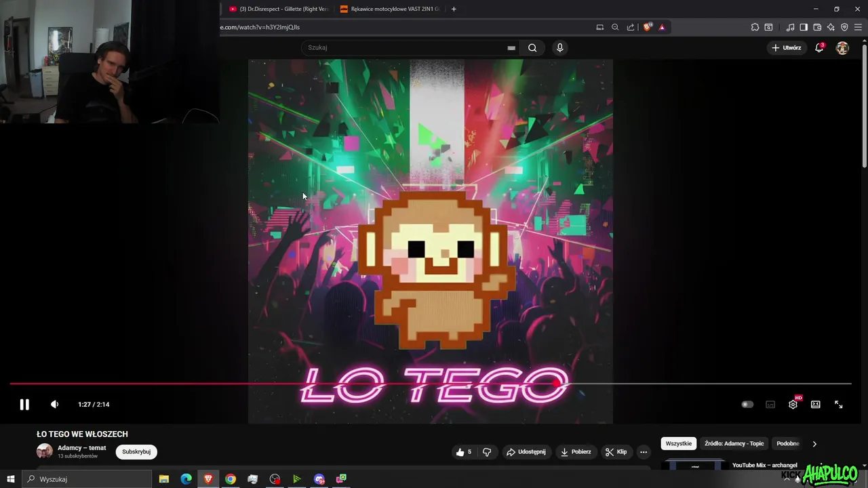The width and height of the screenshot is (868, 488).
Task: Click the zoom magnifier in address bar
Action: point(615,27)
